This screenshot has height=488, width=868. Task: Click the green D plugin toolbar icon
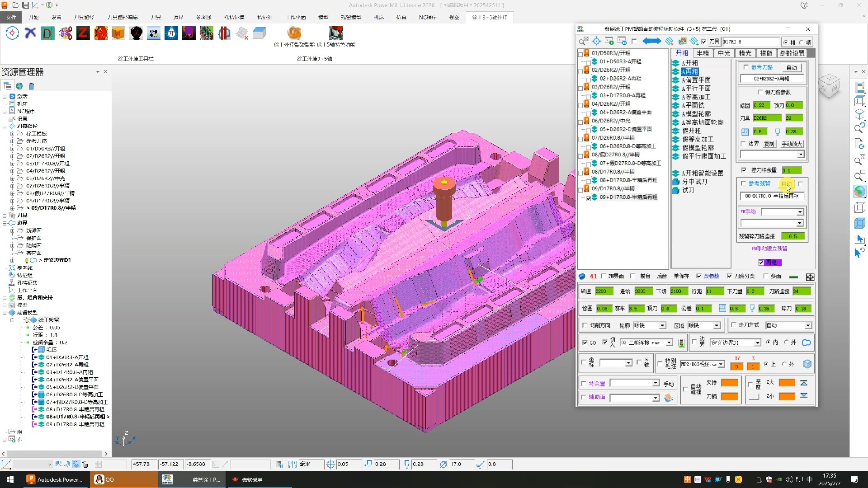tap(47, 33)
